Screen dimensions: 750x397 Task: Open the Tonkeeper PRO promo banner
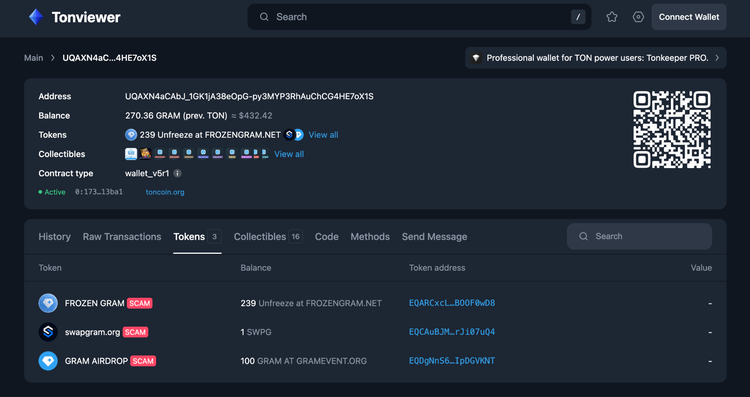pyautogui.click(x=596, y=58)
